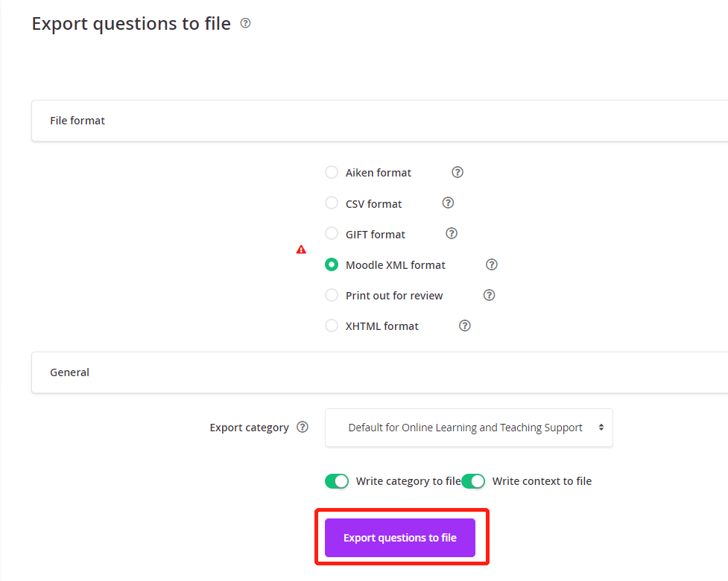
Task: Select Moodle XML format radio button
Action: pos(332,264)
